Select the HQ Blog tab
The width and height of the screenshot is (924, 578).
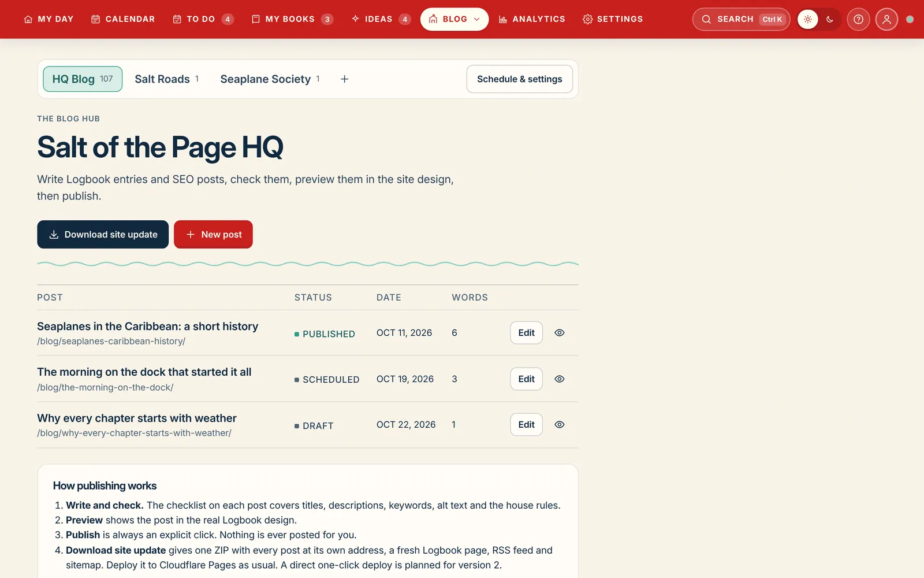[83, 79]
